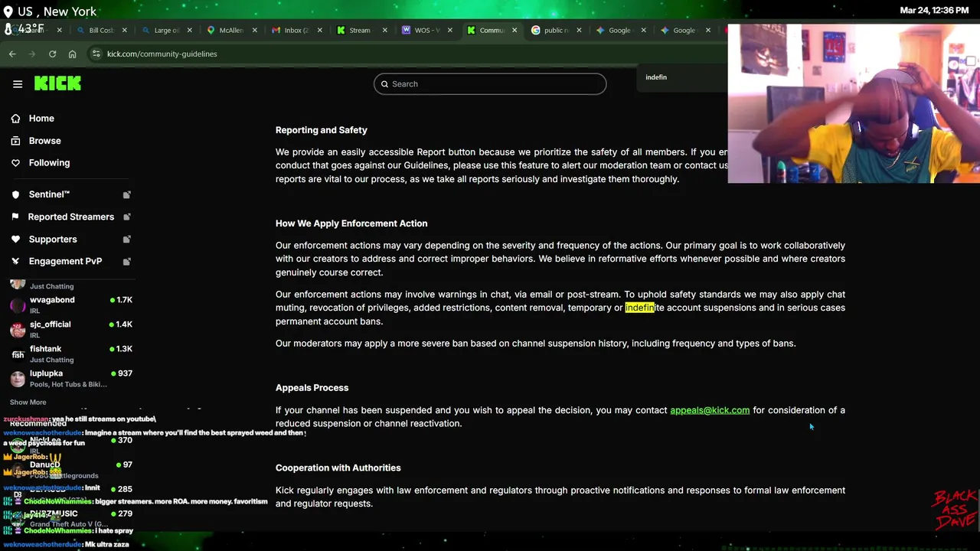Click the webcam overlay video
980x551 pixels.
pyautogui.click(x=854, y=103)
